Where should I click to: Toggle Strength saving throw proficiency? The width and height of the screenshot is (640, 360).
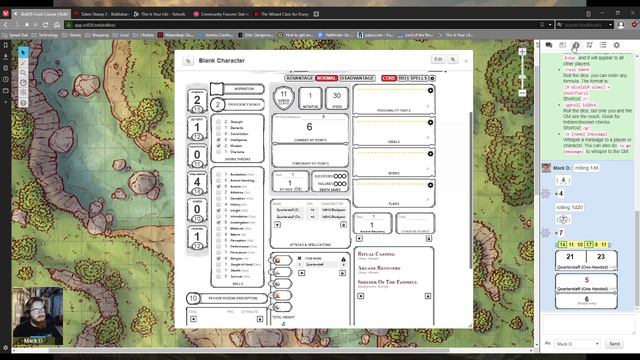click(x=218, y=122)
